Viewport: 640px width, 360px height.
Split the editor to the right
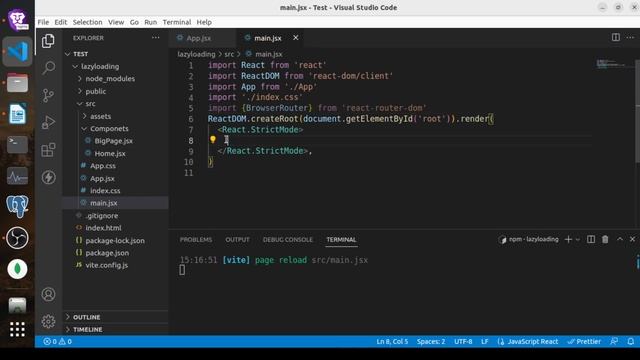click(x=616, y=38)
